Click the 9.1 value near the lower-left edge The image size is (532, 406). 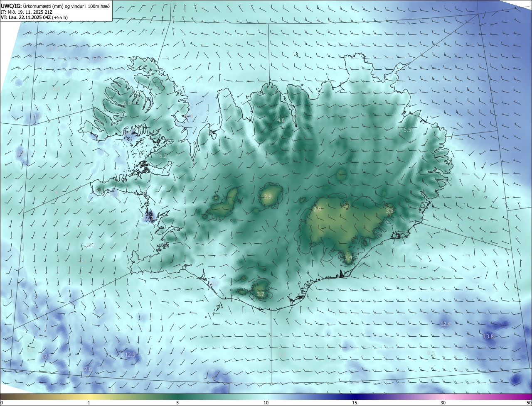tap(30, 350)
